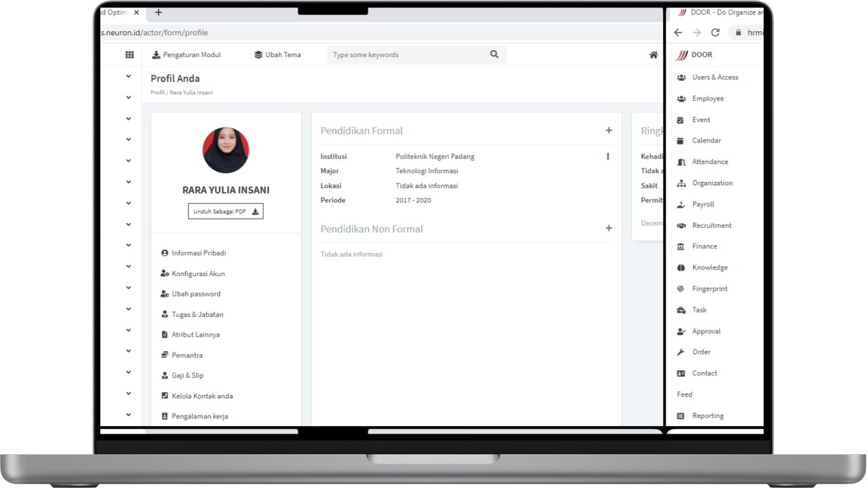The width and height of the screenshot is (868, 488).
Task: Click the grid apps launcher icon
Action: point(130,55)
